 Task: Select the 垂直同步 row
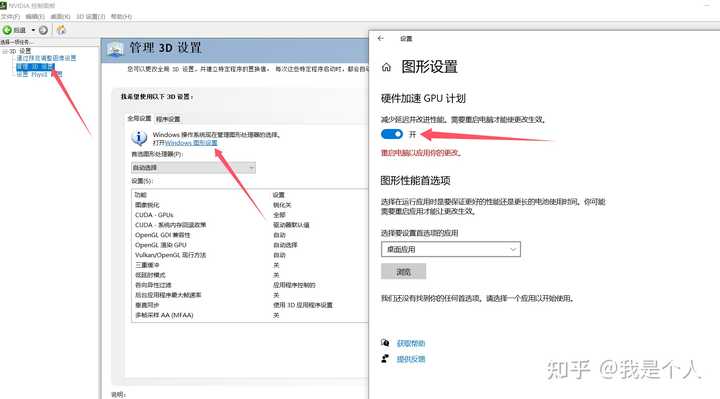pyautogui.click(x=249, y=305)
